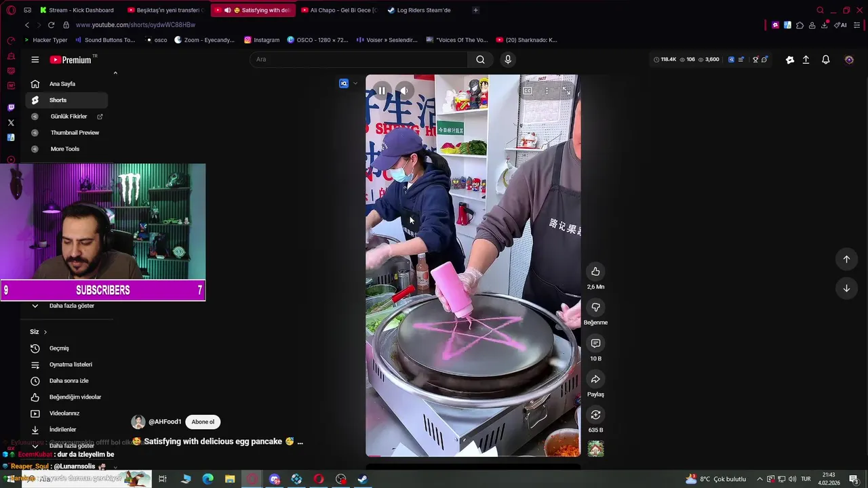Open the account avatar menu
The width and height of the screenshot is (868, 488).
pos(849,60)
